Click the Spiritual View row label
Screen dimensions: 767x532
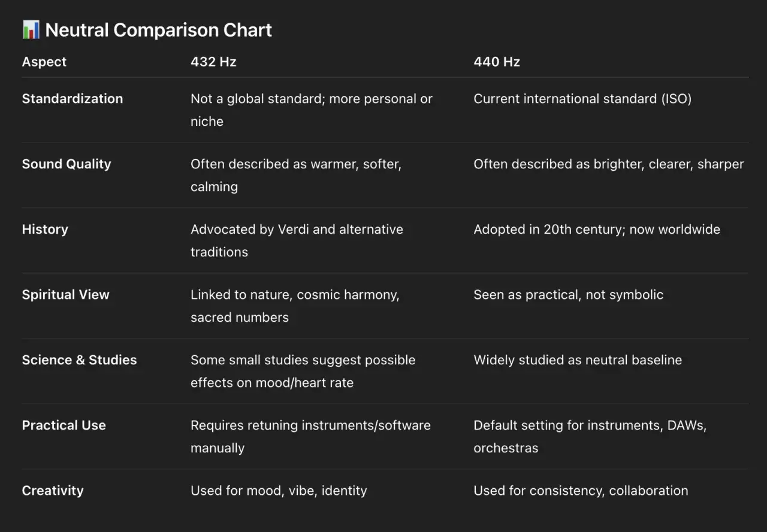coord(66,295)
